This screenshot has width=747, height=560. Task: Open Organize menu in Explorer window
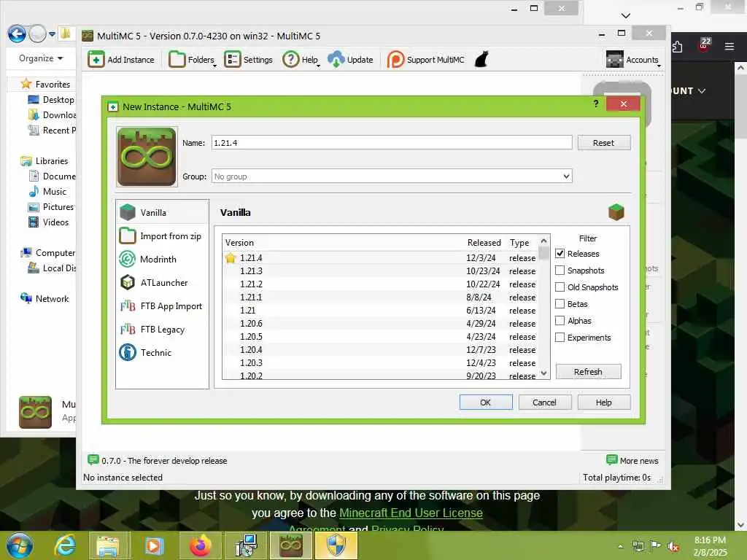pos(41,58)
